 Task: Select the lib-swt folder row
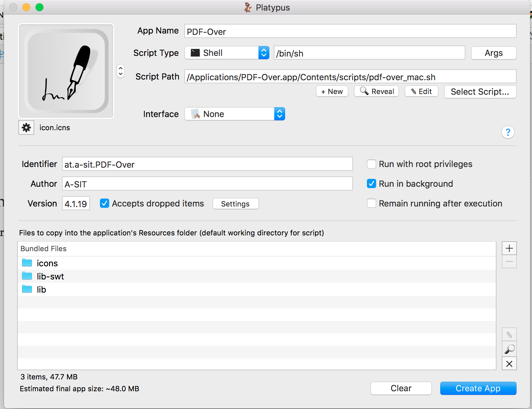(x=50, y=277)
